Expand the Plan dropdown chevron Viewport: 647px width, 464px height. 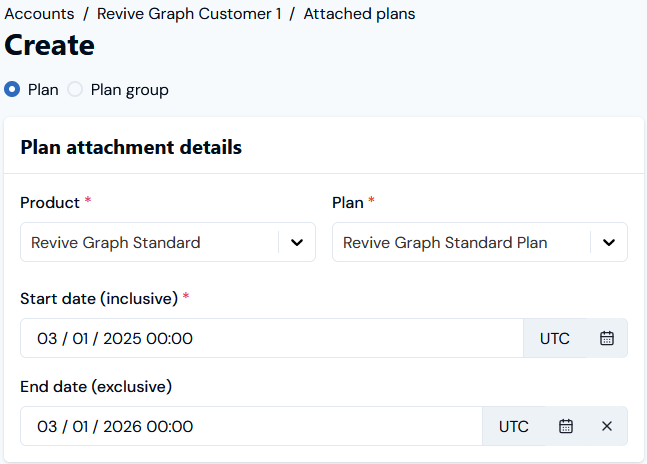click(x=609, y=243)
